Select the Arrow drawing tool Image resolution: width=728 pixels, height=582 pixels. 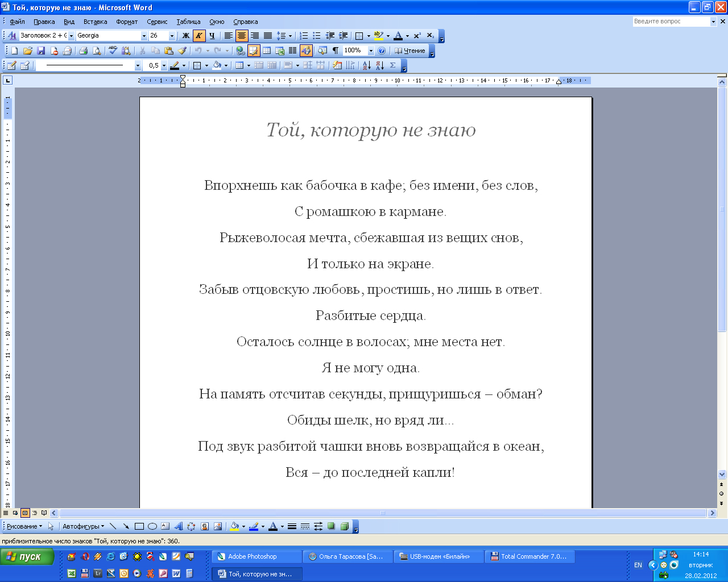tap(126, 526)
